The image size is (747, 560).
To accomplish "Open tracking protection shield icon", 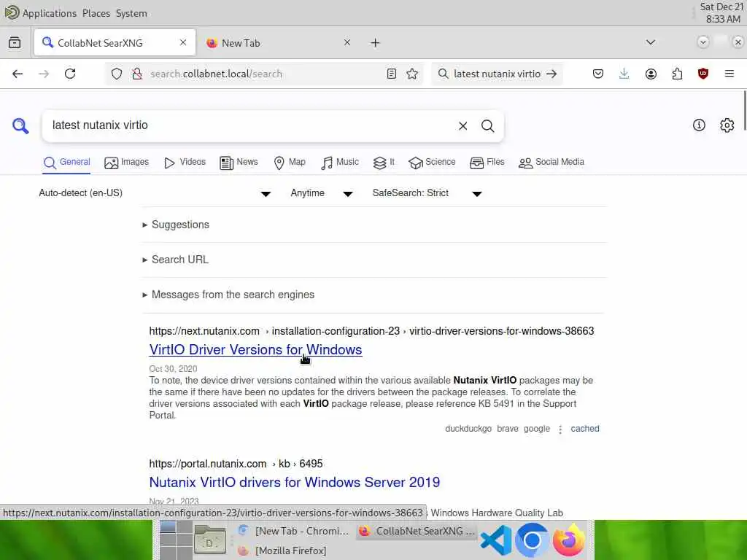I will coord(117,74).
